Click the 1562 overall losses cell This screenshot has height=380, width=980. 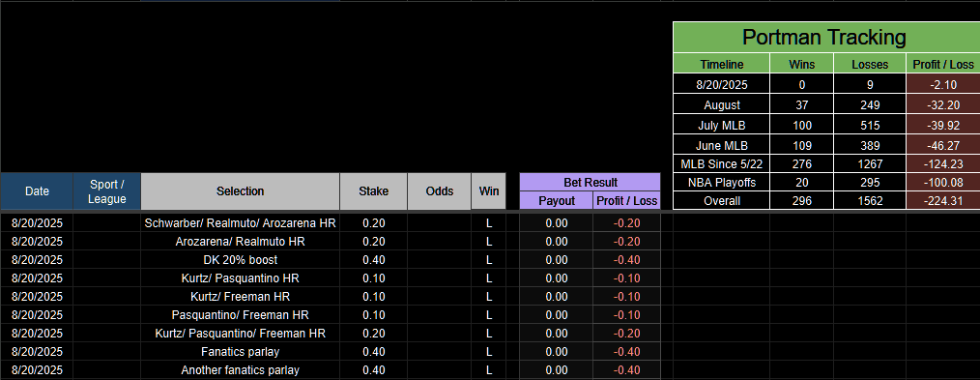[x=870, y=200]
